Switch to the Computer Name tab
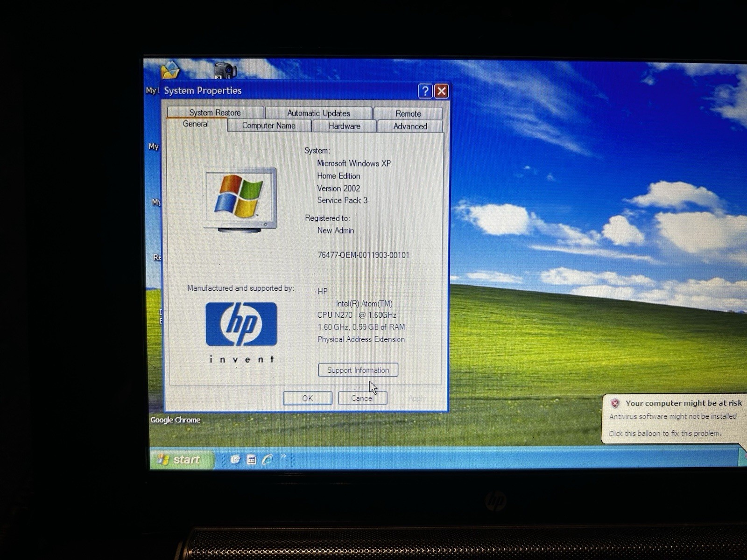747x560 pixels. coord(269,126)
